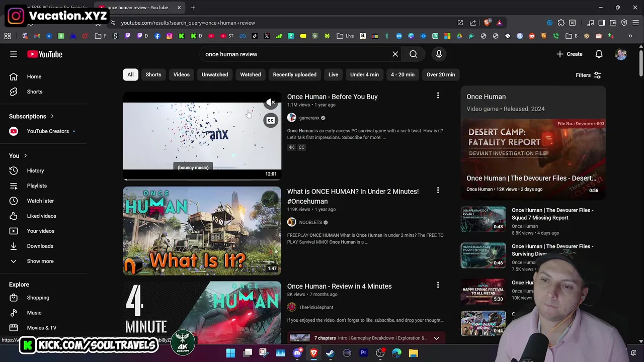The width and height of the screenshot is (644, 362).
Task: Clear the search box with the X
Action: coord(395,54)
